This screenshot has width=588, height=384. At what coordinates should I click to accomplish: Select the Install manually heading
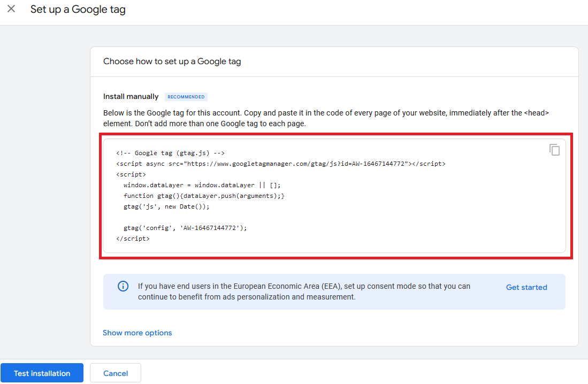click(131, 97)
